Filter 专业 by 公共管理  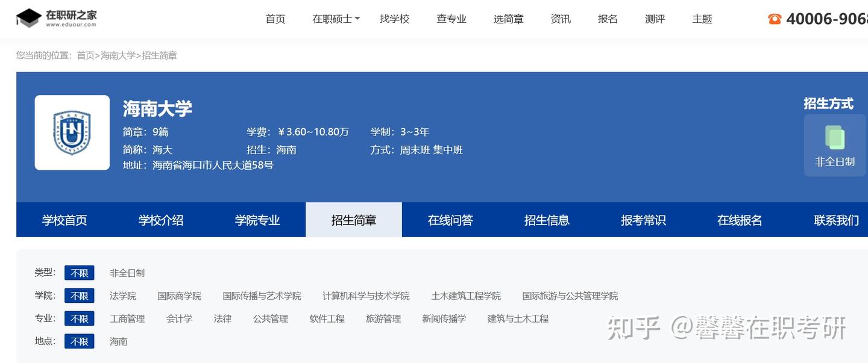point(271,318)
